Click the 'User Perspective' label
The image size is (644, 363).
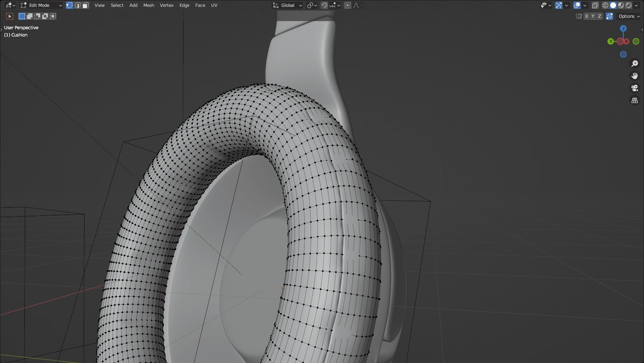tap(21, 28)
